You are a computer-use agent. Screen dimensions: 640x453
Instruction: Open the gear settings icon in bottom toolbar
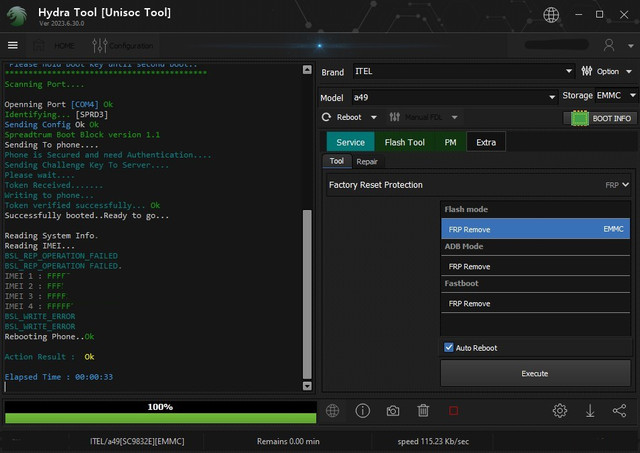coord(560,411)
